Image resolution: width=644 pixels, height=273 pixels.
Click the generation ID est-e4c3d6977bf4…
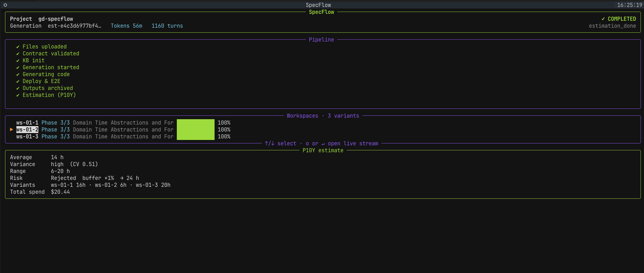(75, 26)
